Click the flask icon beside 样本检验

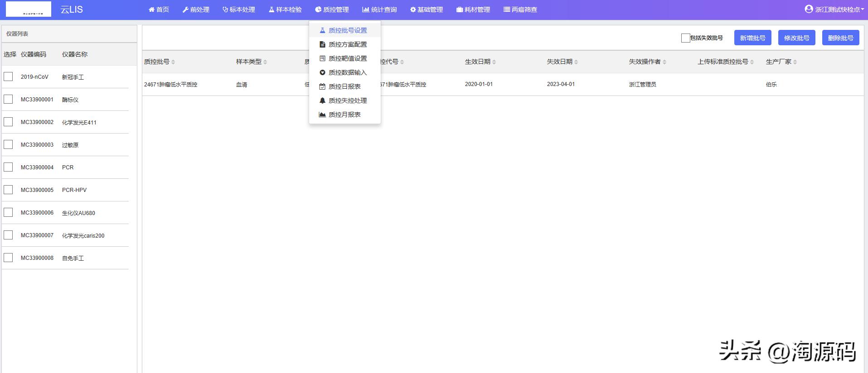point(272,10)
